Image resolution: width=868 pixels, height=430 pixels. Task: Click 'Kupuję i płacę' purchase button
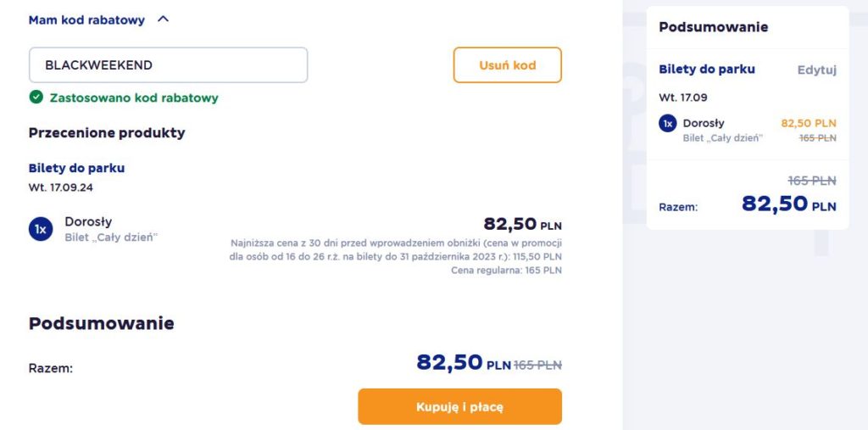point(459,407)
